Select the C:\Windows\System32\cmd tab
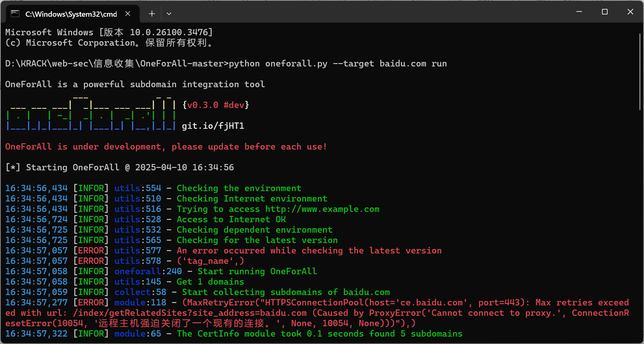This screenshot has height=344, width=644. tap(73, 14)
